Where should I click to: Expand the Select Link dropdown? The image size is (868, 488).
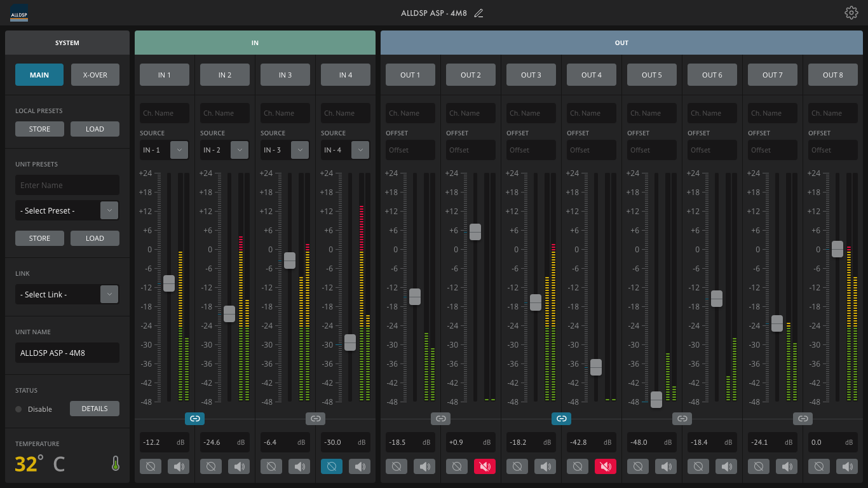109,294
